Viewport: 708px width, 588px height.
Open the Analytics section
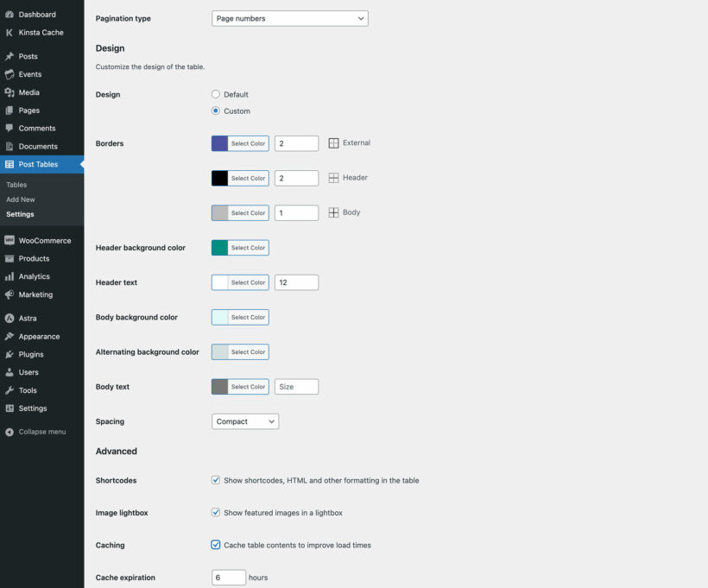[35, 275]
